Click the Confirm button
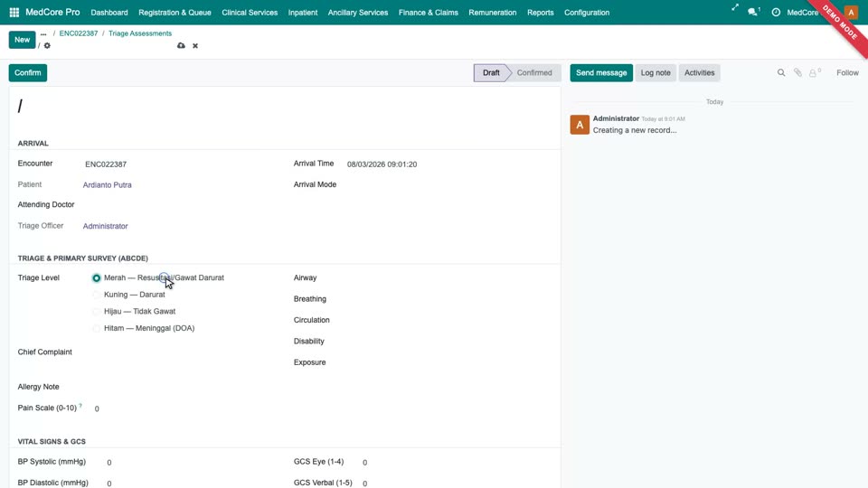868x488 pixels. [x=28, y=72]
